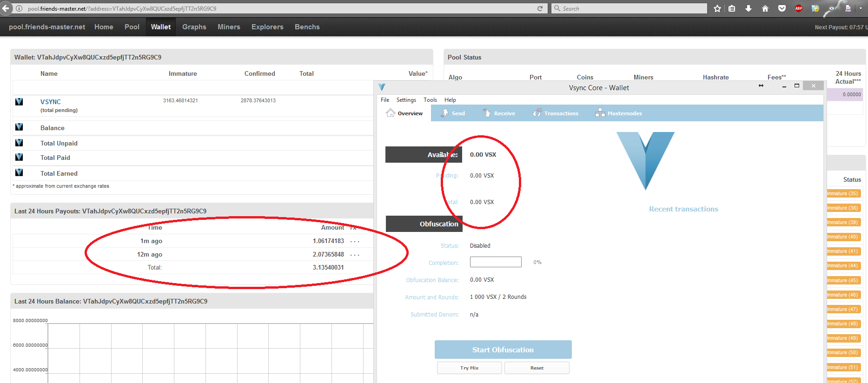This screenshot has height=383, width=868.
Task: Expand the browser toolbar overflow dropdown arrow
Action: coord(861,8)
